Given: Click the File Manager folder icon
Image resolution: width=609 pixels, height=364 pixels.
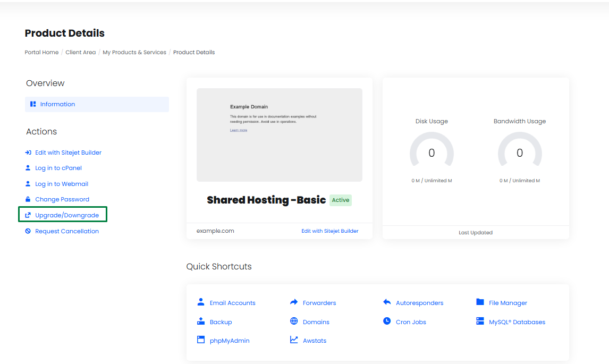Looking at the screenshot, I should (x=480, y=302).
